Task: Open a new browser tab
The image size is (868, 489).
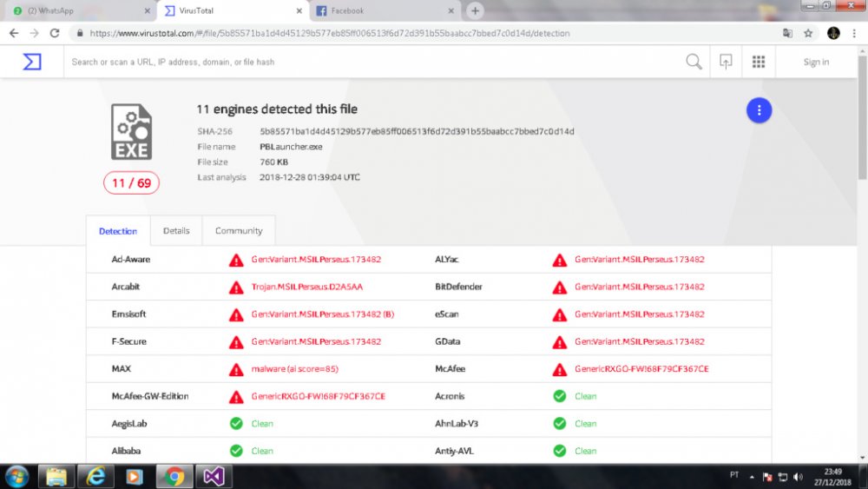Action: (475, 10)
